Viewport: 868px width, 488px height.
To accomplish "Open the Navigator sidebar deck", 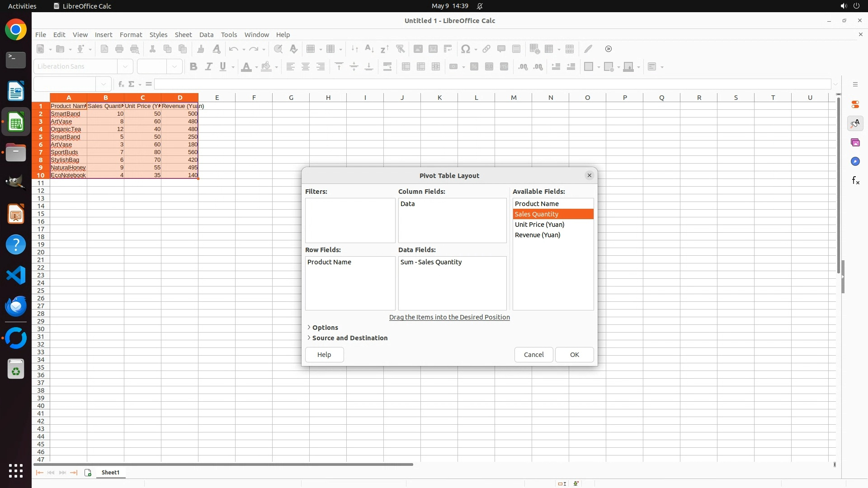I will pos(855,162).
